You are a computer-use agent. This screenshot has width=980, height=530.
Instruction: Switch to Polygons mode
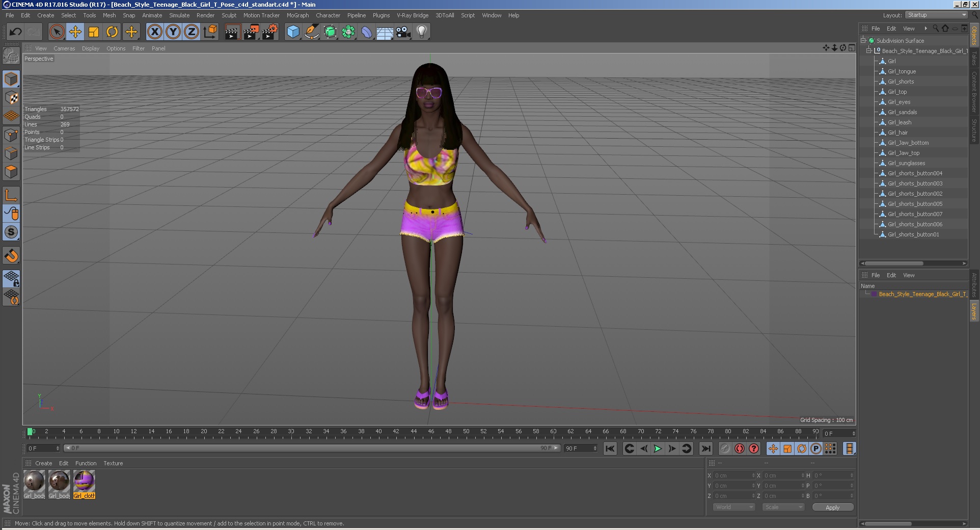[x=11, y=172]
